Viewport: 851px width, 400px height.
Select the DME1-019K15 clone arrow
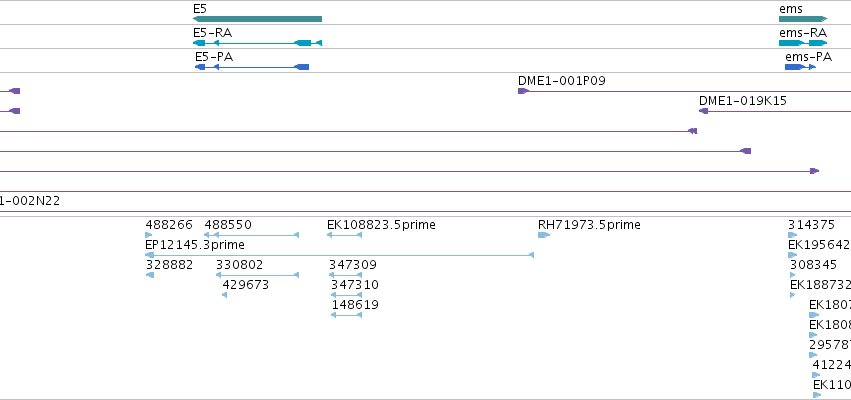(703, 111)
